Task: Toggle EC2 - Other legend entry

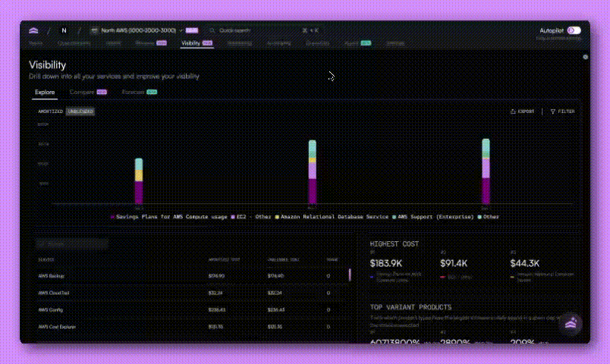Action: click(x=251, y=217)
